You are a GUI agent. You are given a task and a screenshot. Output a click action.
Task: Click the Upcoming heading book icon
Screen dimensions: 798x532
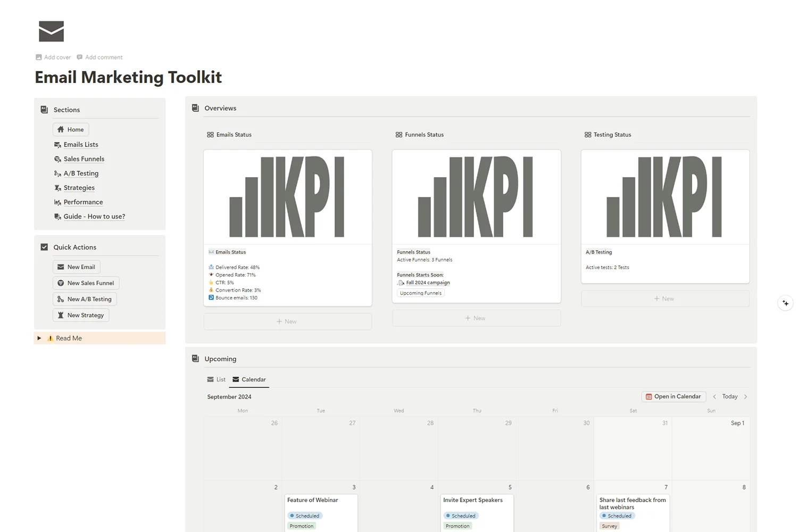pyautogui.click(x=195, y=359)
